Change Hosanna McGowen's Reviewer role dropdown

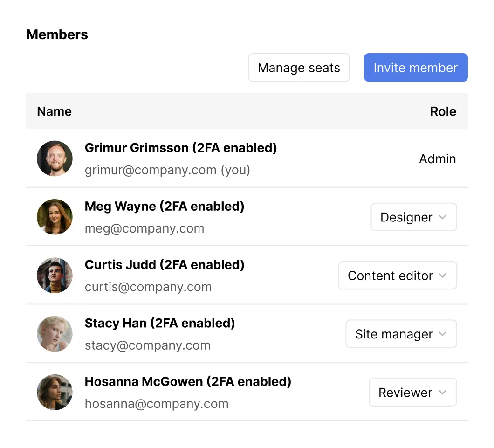(412, 392)
